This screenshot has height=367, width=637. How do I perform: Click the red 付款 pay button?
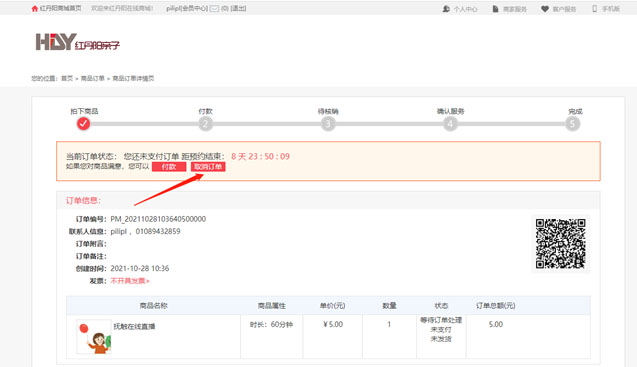[169, 167]
